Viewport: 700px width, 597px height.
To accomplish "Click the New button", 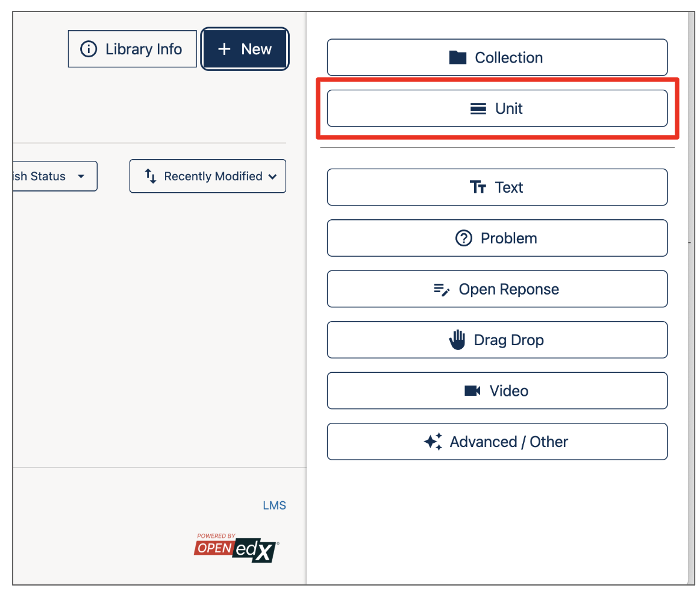I will [x=245, y=49].
